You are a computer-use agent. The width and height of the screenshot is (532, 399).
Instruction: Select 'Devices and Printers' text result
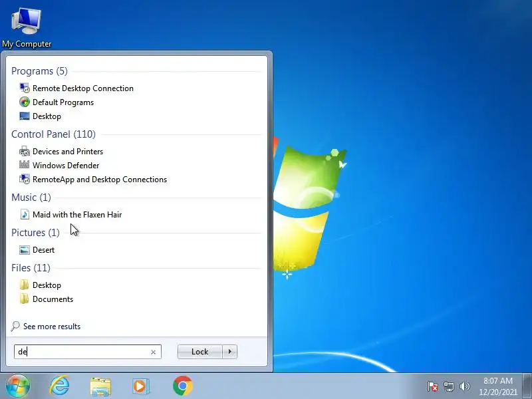pyautogui.click(x=68, y=152)
